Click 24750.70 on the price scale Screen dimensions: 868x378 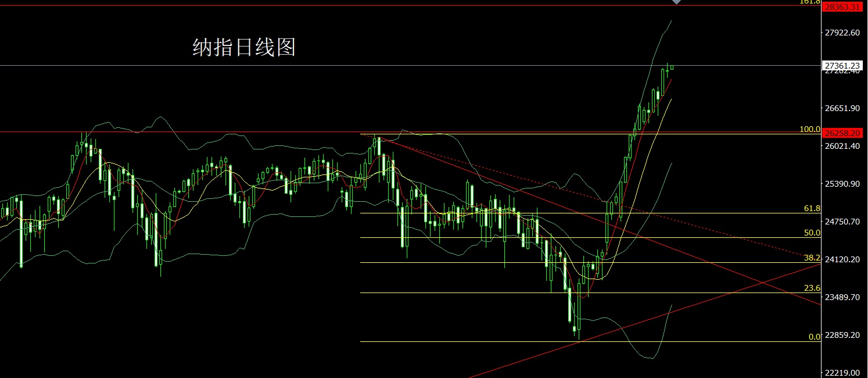click(x=842, y=222)
